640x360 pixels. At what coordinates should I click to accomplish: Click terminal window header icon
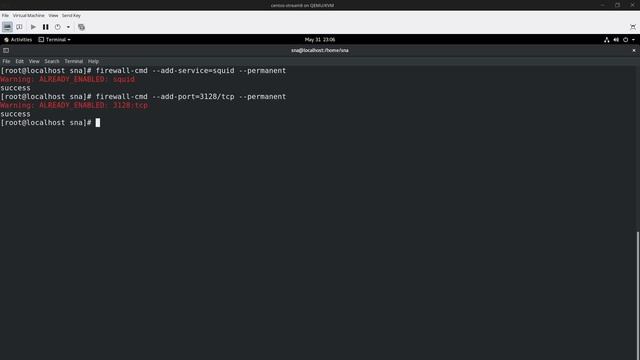(x=6, y=51)
